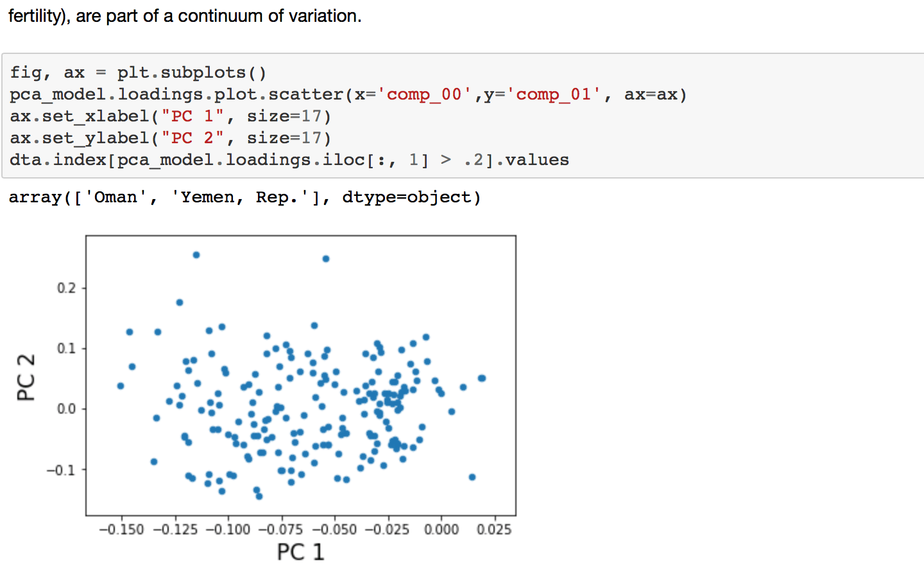Click the −0.150 x-axis tick label
Image resolution: width=924 pixels, height=578 pixels.
(x=121, y=530)
